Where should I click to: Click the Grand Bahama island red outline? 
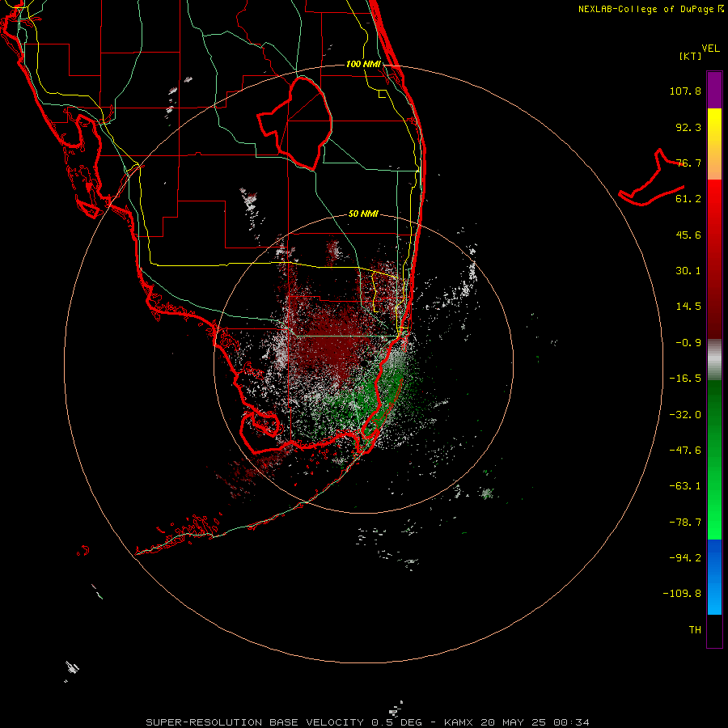[651, 178]
